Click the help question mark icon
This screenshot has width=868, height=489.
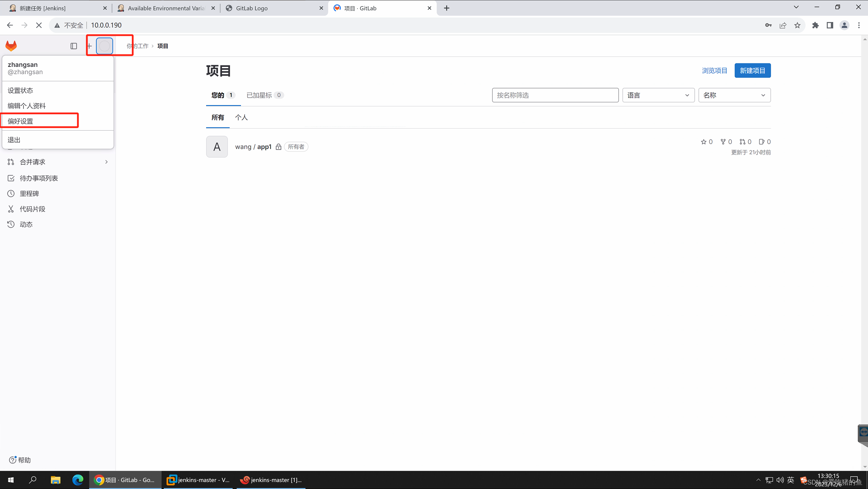pyautogui.click(x=12, y=460)
